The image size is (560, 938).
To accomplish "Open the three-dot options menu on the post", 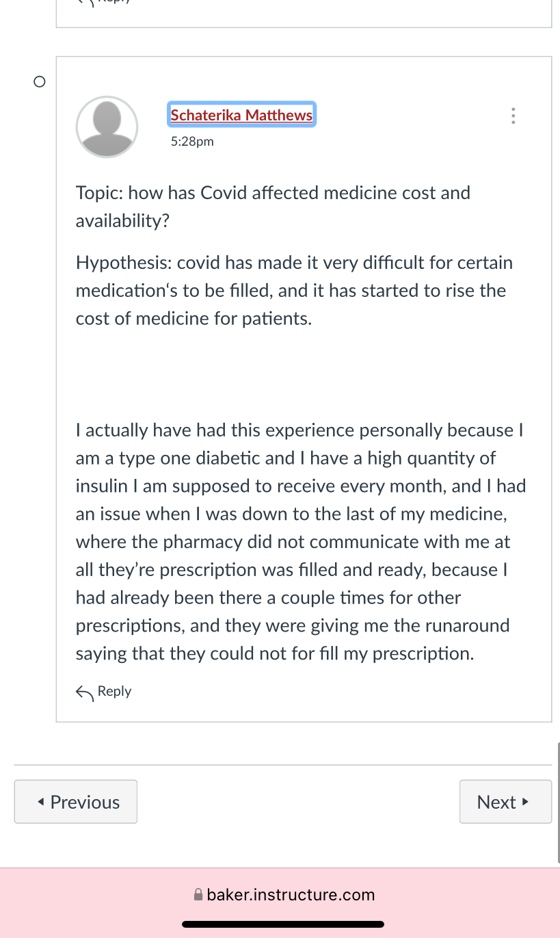I will tap(514, 116).
